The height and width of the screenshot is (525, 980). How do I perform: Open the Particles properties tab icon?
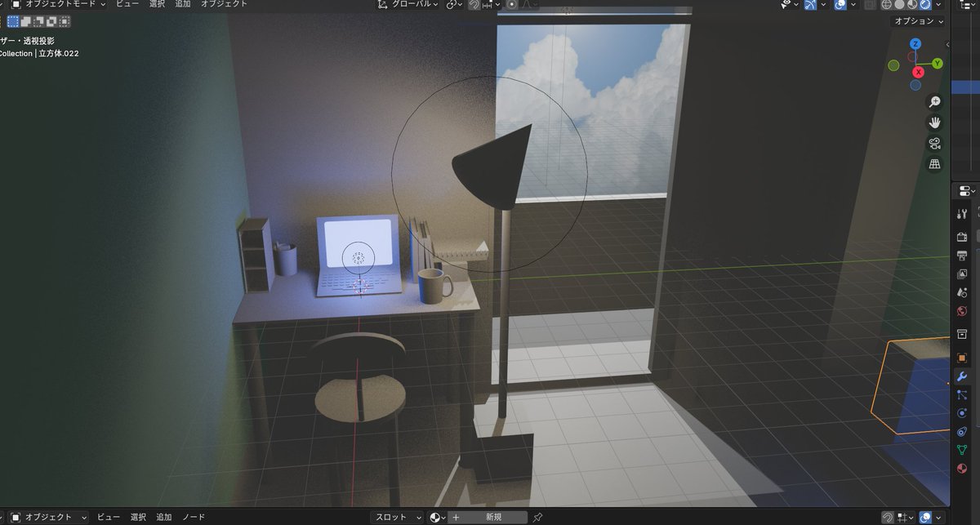click(961, 395)
